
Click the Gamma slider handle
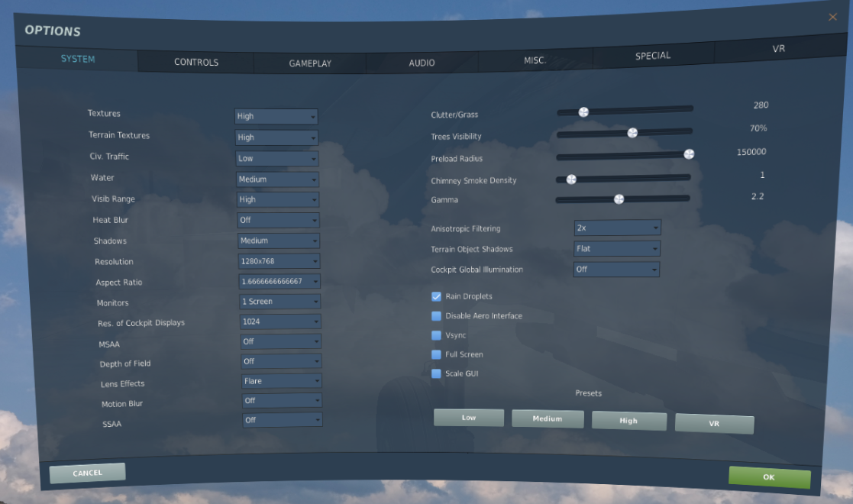[619, 199]
